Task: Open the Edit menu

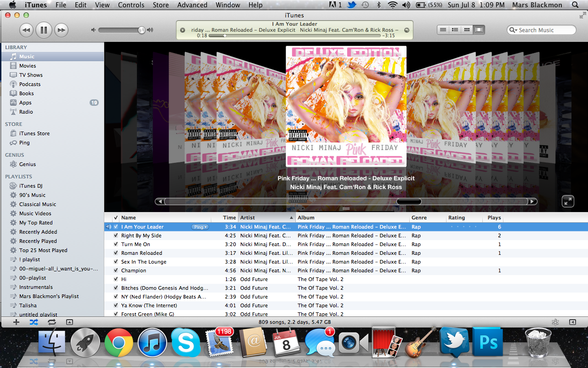Action: 81,5
